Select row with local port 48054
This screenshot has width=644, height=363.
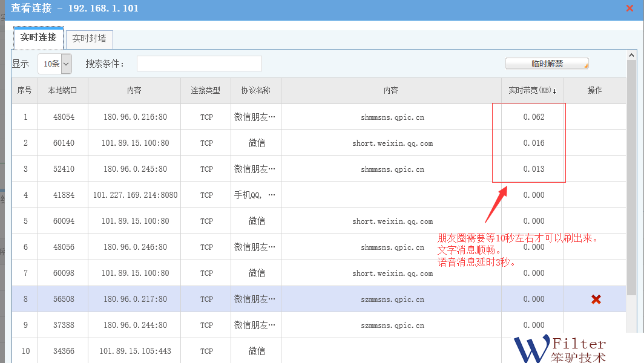tap(64, 117)
